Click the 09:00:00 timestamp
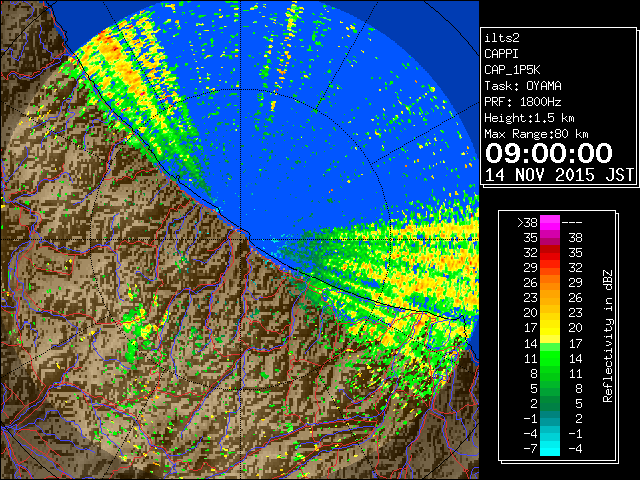Viewport: 640px width, 480px height. 549,153
